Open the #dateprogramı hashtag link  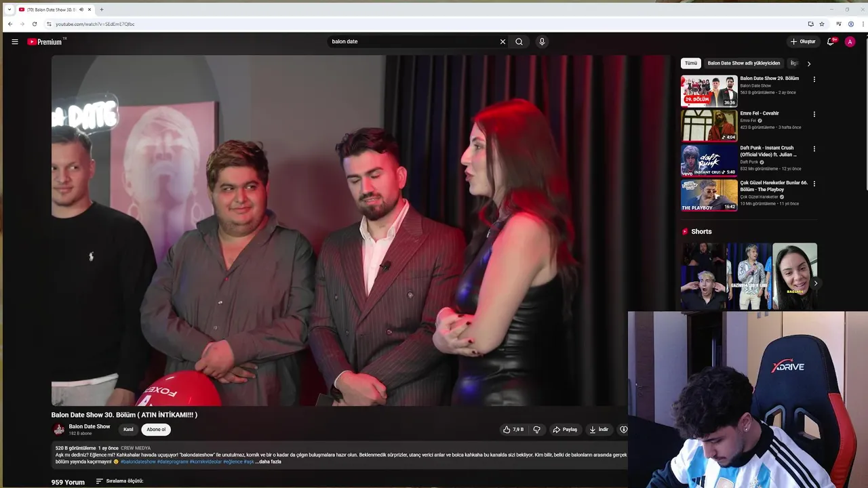[x=173, y=462]
